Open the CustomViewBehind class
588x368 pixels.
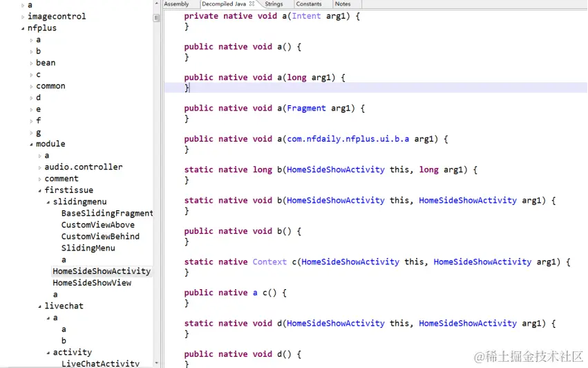pyautogui.click(x=100, y=237)
